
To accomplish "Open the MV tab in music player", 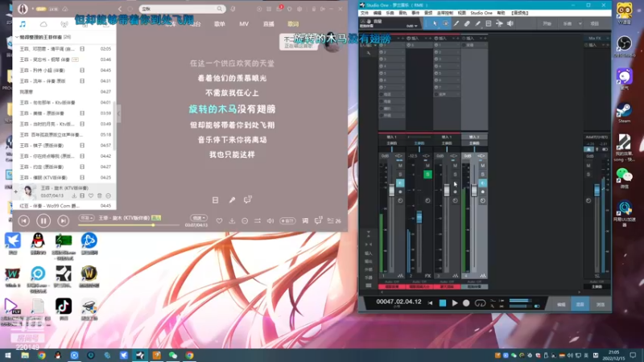I will pos(244,24).
